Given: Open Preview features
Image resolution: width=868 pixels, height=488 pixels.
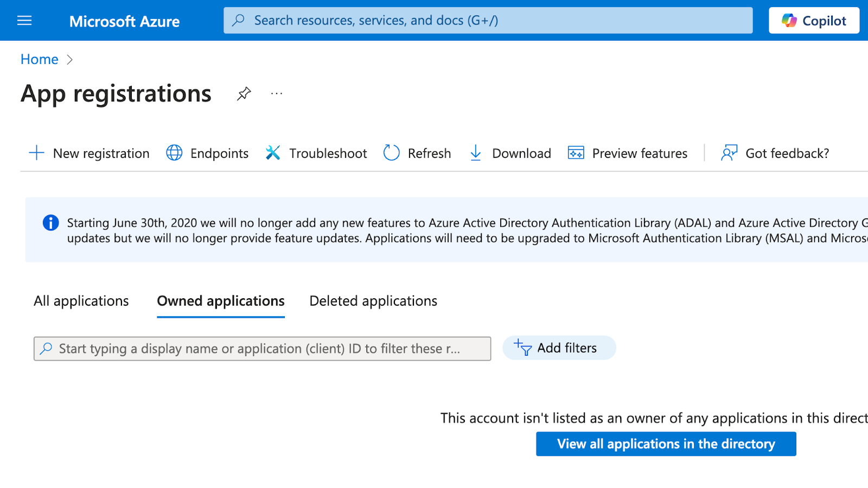Looking at the screenshot, I should [x=628, y=153].
